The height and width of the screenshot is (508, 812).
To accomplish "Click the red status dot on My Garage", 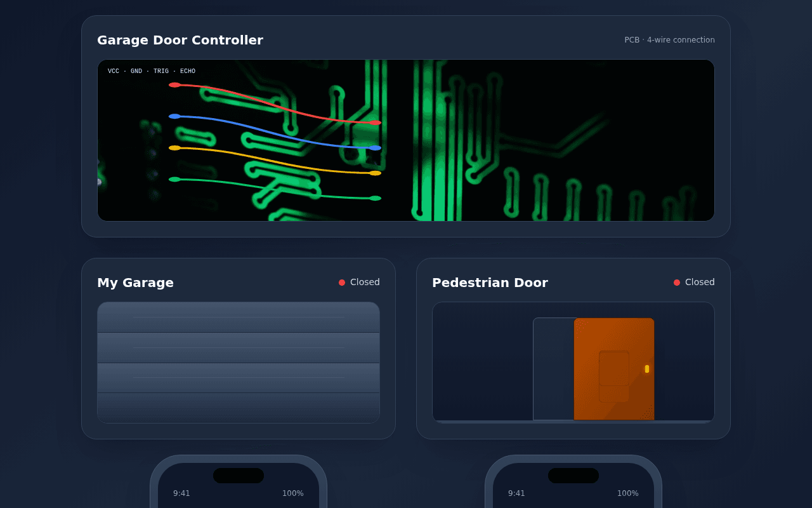I will 342,283.
